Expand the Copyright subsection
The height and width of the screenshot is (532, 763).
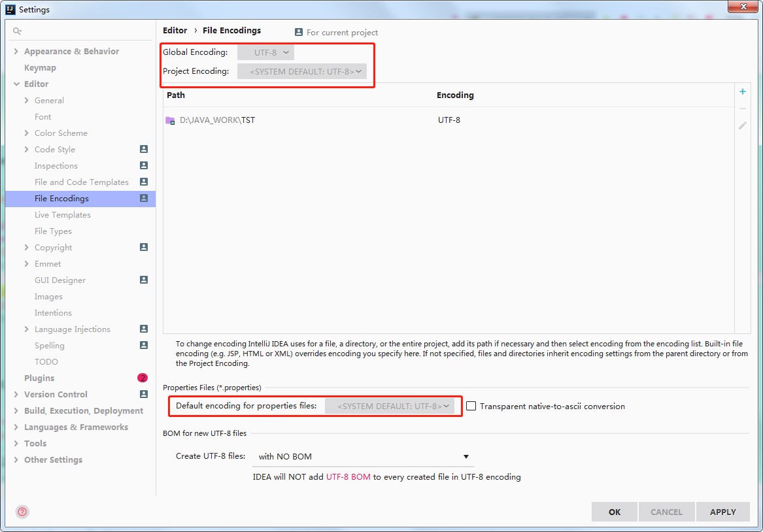pos(26,248)
